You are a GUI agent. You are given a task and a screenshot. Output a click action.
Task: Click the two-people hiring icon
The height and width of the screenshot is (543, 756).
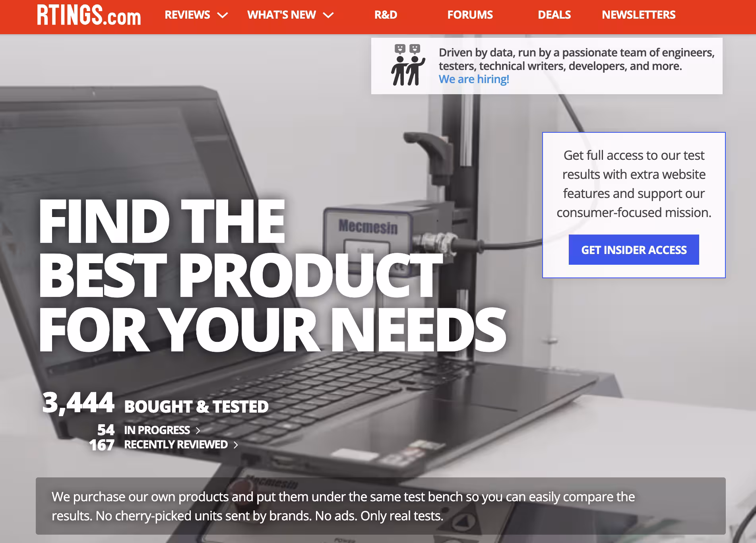click(x=408, y=65)
